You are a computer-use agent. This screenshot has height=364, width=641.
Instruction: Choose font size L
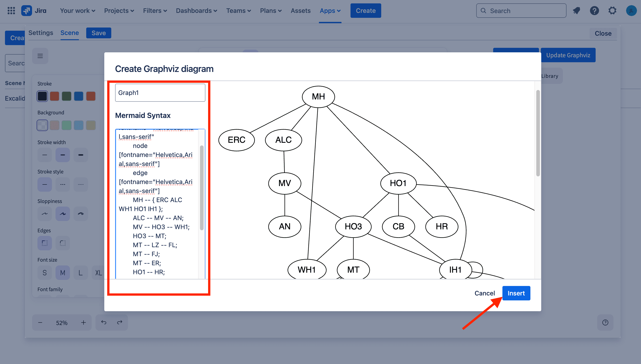pos(81,272)
